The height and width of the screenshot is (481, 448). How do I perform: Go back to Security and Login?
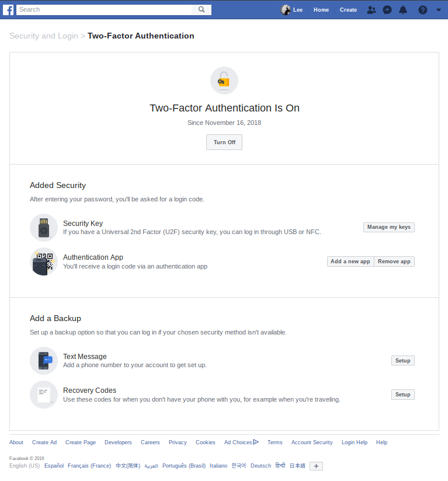click(x=44, y=36)
